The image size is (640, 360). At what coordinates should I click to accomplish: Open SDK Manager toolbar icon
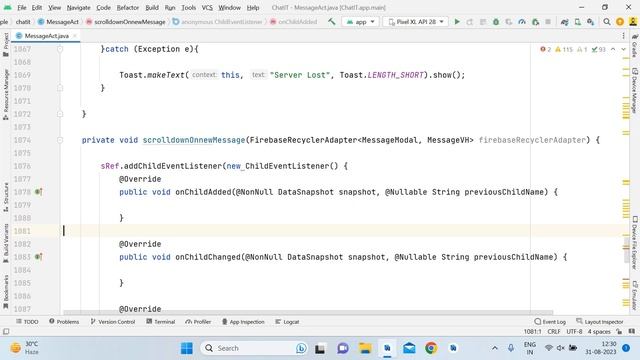pos(591,22)
